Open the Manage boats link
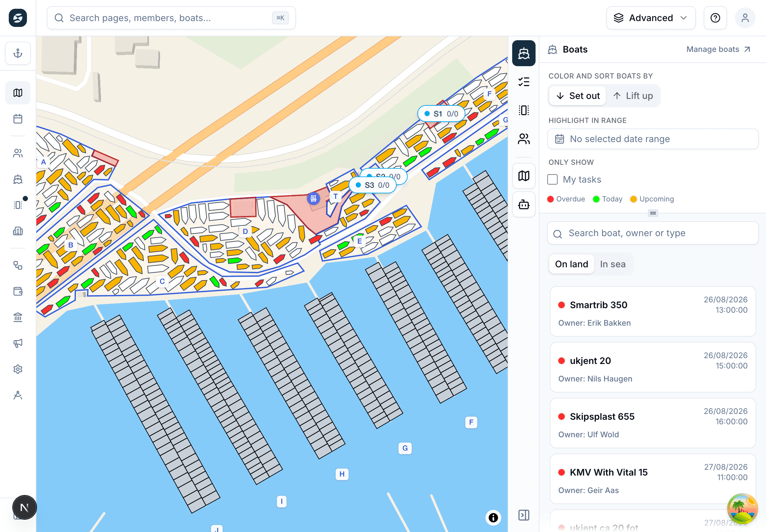 point(718,49)
